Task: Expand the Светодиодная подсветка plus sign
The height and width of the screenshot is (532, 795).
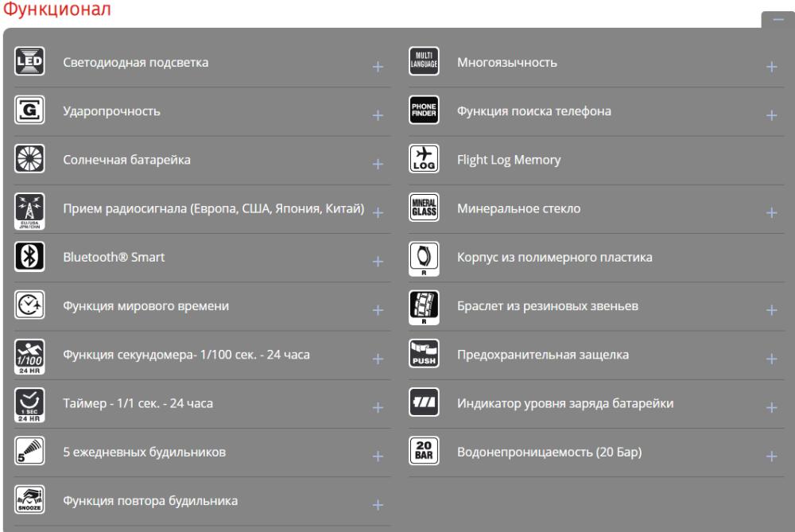Action: (378, 67)
